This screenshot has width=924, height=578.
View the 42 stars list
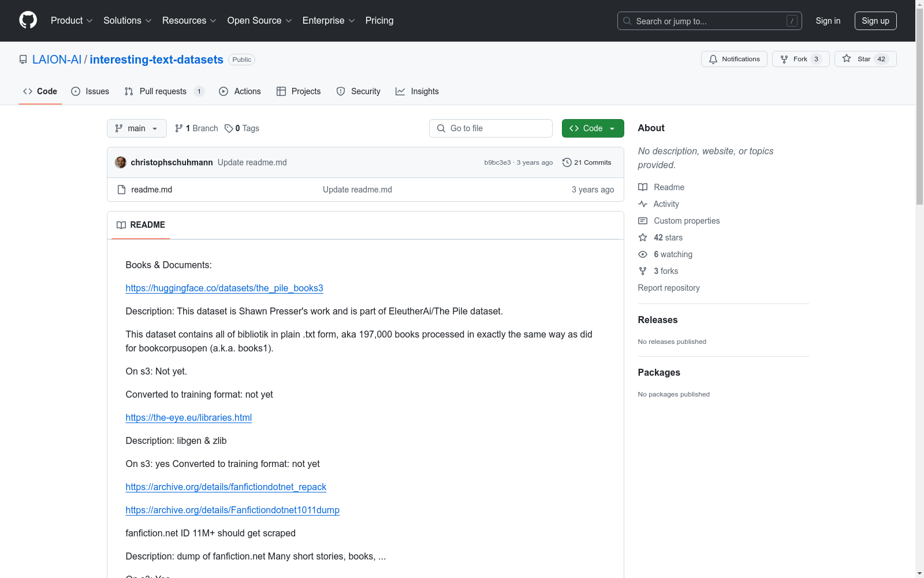pyautogui.click(x=661, y=238)
